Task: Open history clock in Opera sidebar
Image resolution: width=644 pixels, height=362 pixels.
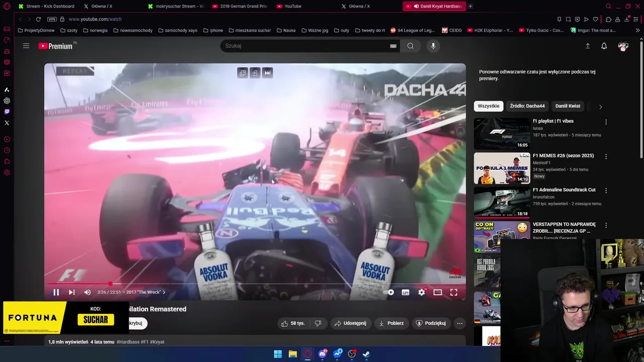Action: 7,150
